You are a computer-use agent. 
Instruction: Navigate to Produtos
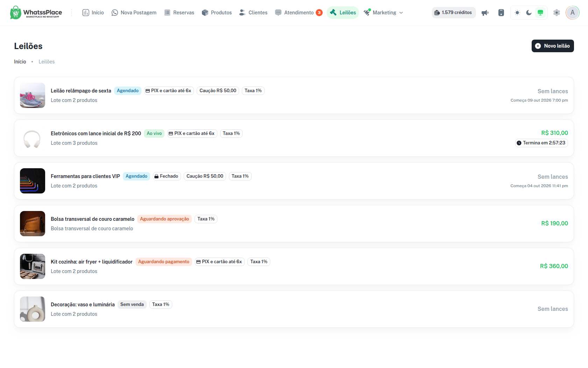[x=217, y=13]
